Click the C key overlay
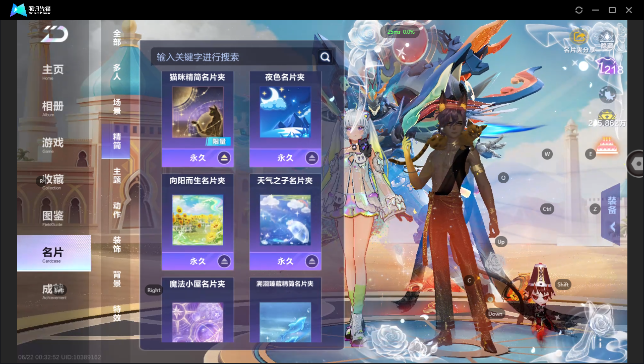The width and height of the screenshot is (644, 364). (x=469, y=280)
